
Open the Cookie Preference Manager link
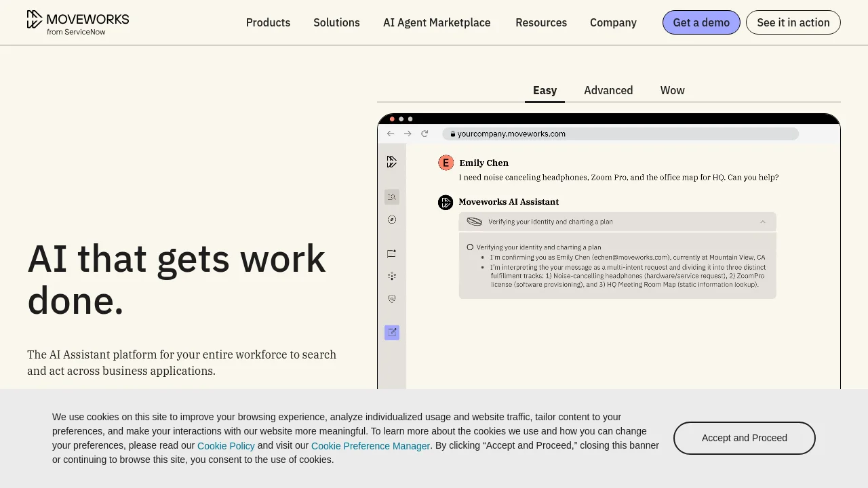(x=370, y=446)
